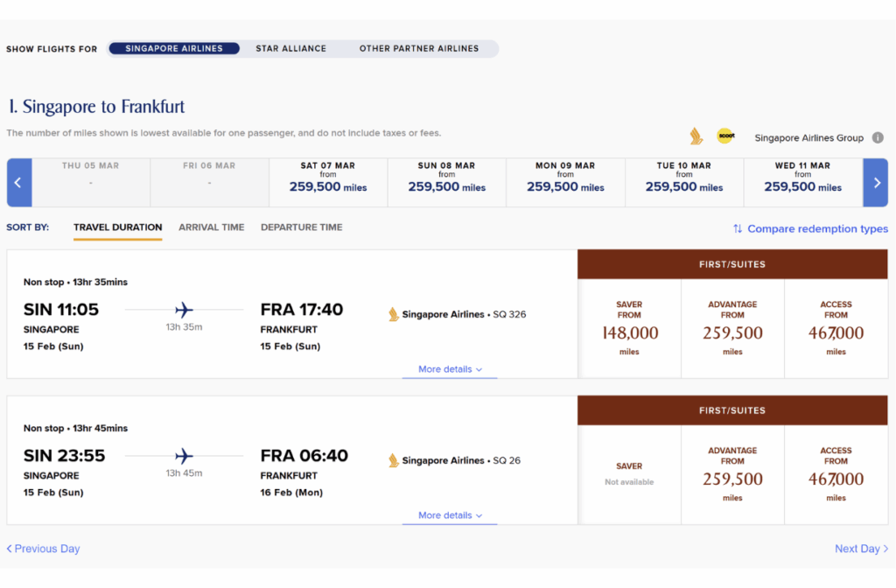Choose Saver 148,000 miles fare for SQ 326

click(629, 329)
